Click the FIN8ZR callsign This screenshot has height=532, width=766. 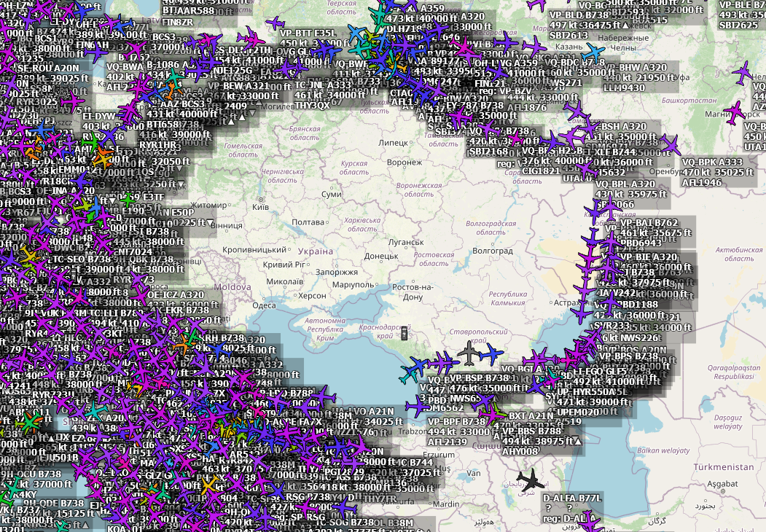178,23
